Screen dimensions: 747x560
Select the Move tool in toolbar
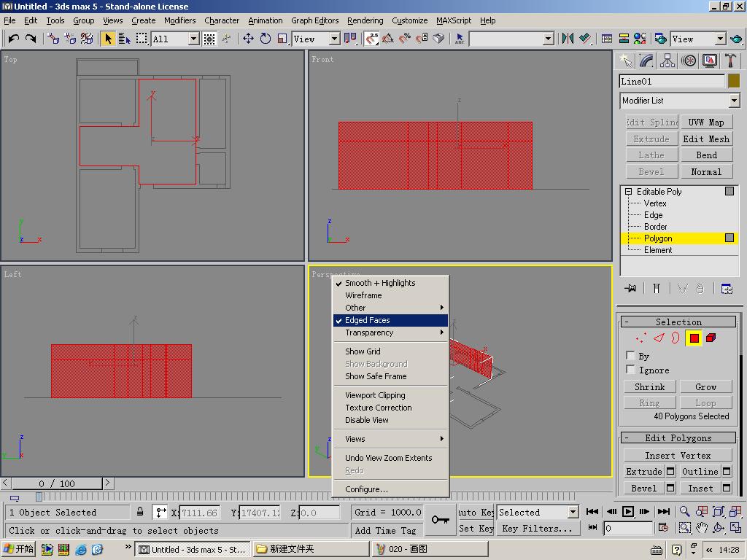248,39
